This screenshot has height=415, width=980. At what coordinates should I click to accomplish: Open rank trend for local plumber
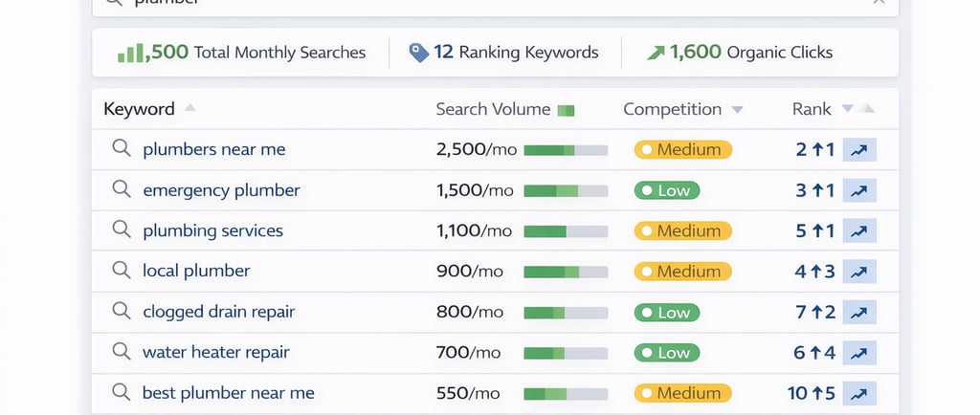click(x=859, y=272)
